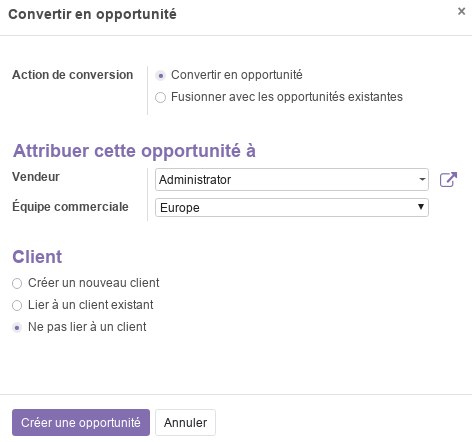This screenshot has width=472, height=442.
Task: Click the Créer une opportunité button
Action: 81,422
